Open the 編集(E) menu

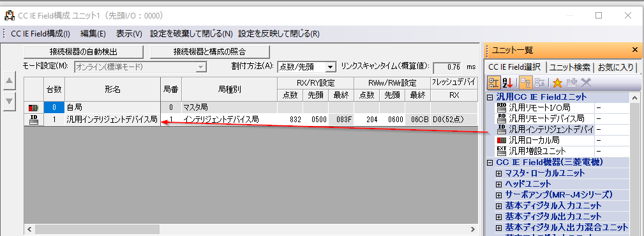tap(93, 34)
